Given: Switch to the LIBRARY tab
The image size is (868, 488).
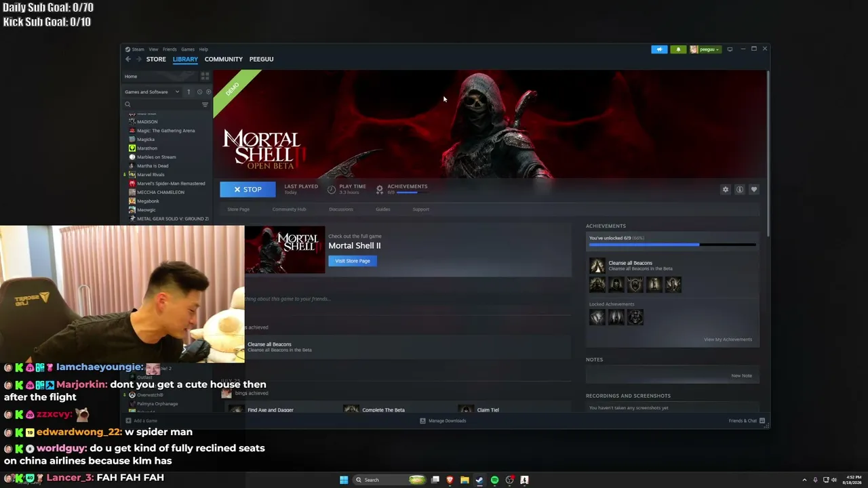Looking at the screenshot, I should coord(185,59).
